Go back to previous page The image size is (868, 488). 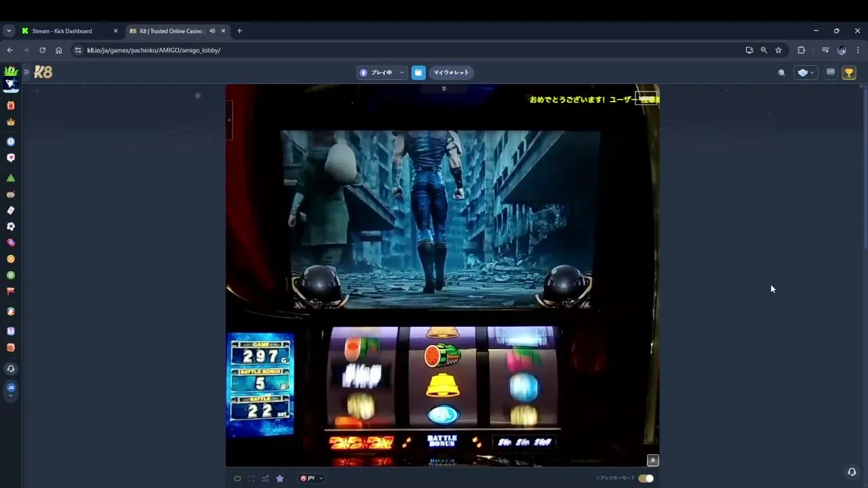point(9,50)
